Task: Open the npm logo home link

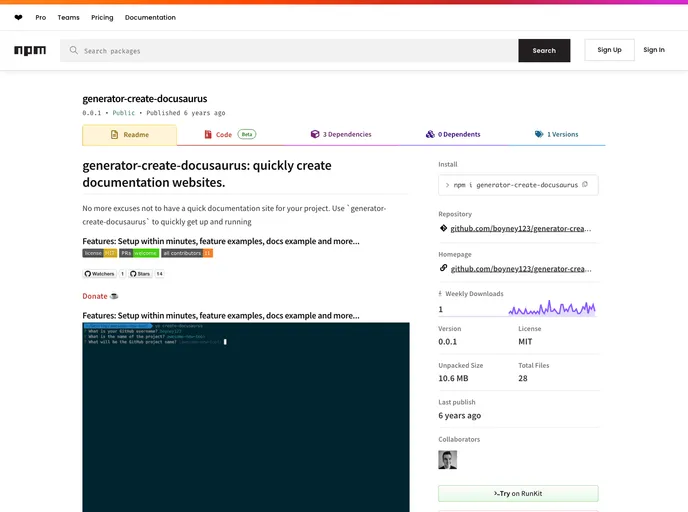Action: 30,50
